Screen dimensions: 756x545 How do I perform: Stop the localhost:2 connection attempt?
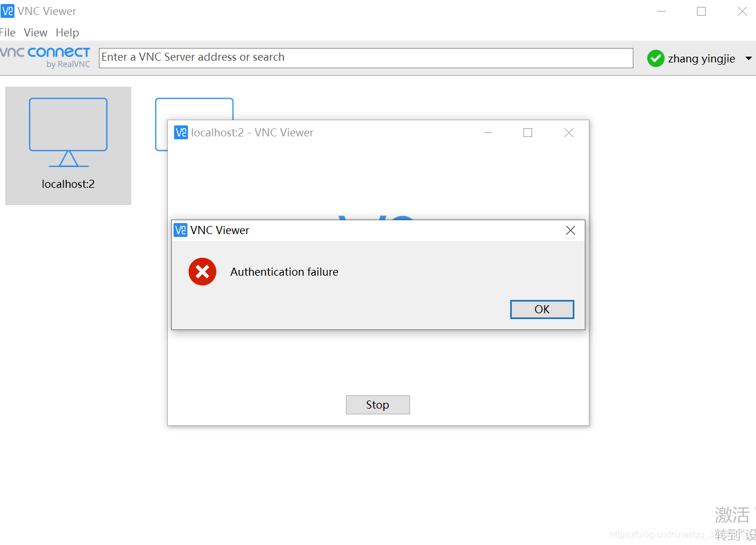click(x=378, y=405)
